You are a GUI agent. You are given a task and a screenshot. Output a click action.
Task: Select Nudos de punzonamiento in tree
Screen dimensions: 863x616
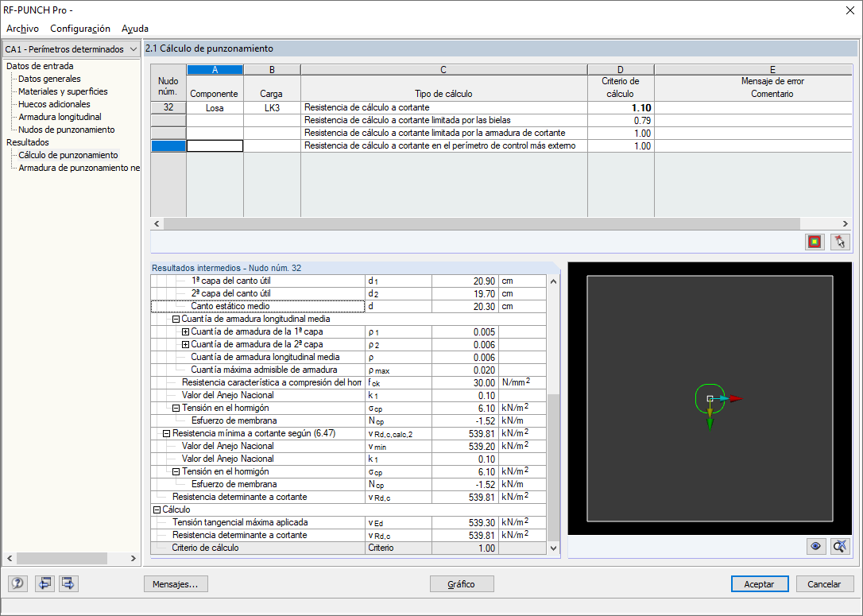(67, 130)
